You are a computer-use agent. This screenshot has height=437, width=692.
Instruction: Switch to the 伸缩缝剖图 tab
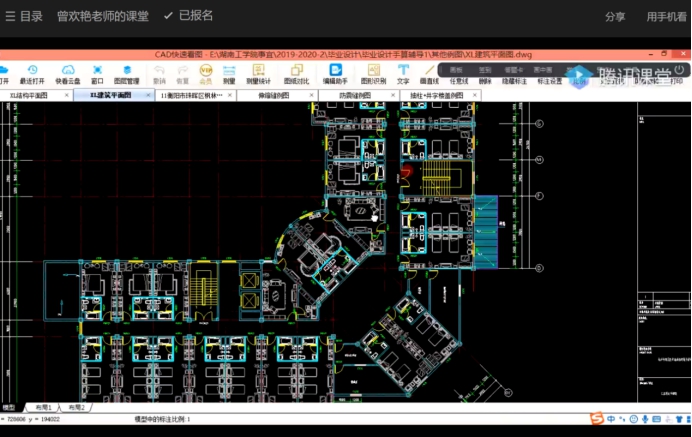click(273, 95)
